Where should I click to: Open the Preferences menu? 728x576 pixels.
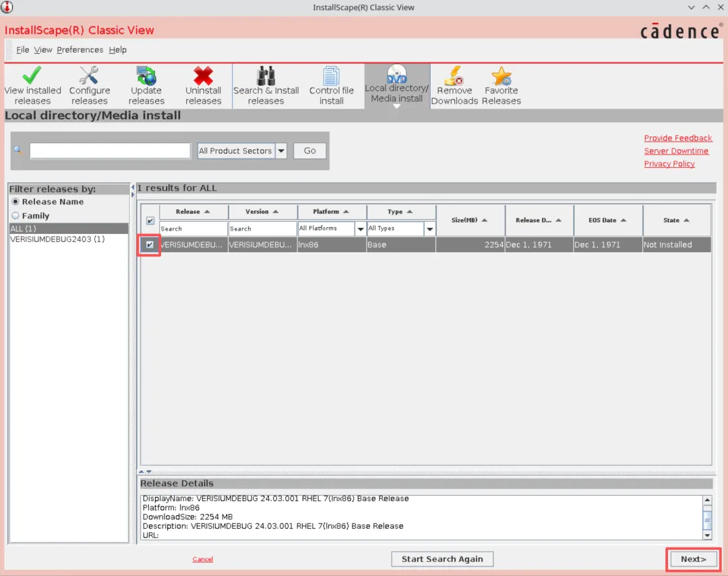point(80,50)
